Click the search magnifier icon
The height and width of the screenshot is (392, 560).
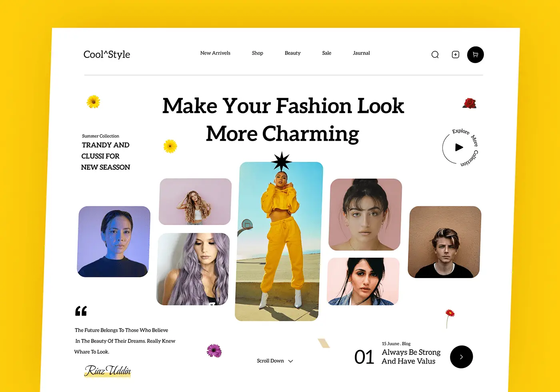(435, 55)
